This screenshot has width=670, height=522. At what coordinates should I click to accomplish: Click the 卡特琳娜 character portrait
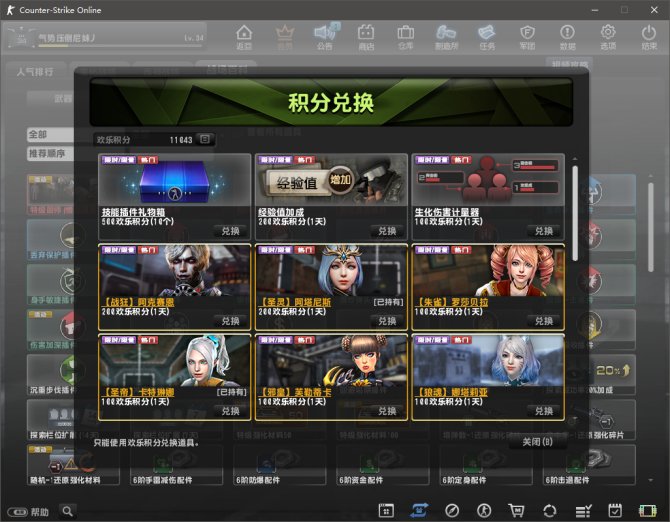[x=174, y=361]
